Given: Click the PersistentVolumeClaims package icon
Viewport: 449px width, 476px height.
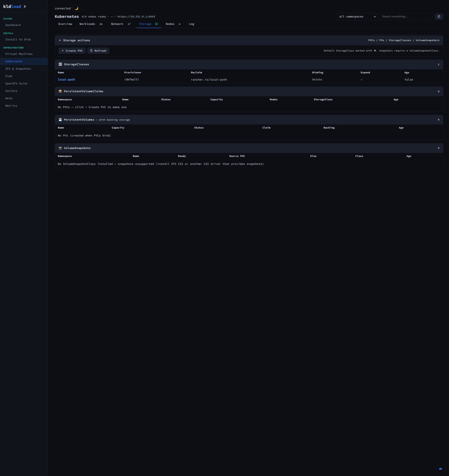Looking at the screenshot, I should point(60,91).
